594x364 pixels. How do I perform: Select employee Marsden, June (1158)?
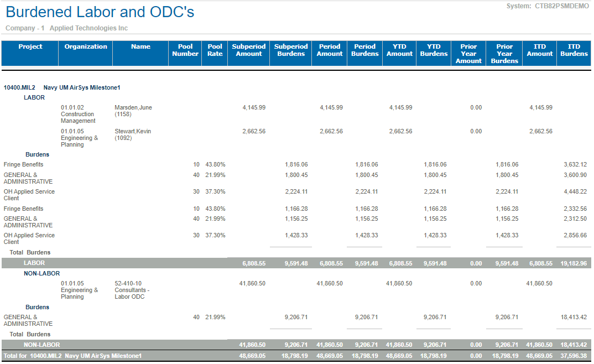coord(133,111)
